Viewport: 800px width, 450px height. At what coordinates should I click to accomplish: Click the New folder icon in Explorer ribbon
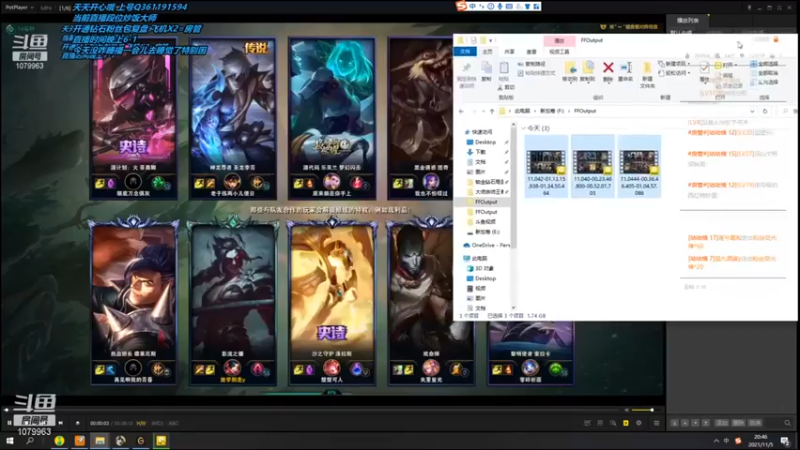647,68
